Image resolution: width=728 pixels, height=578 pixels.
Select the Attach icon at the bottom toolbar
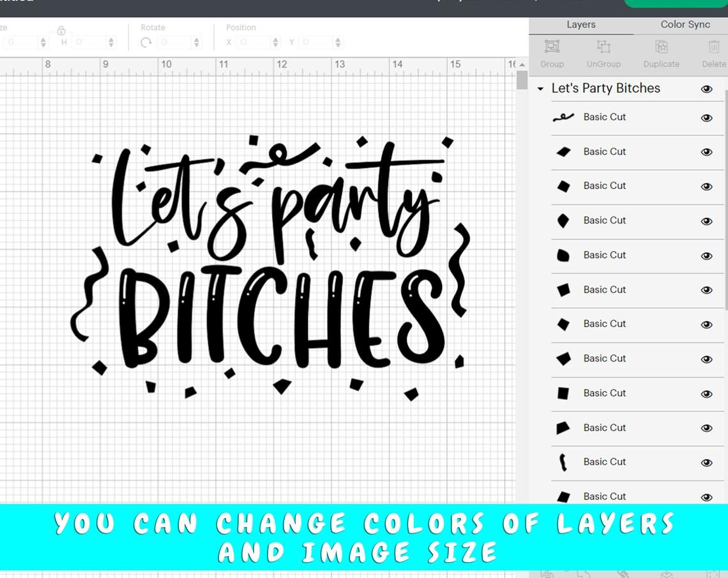[x=624, y=573]
